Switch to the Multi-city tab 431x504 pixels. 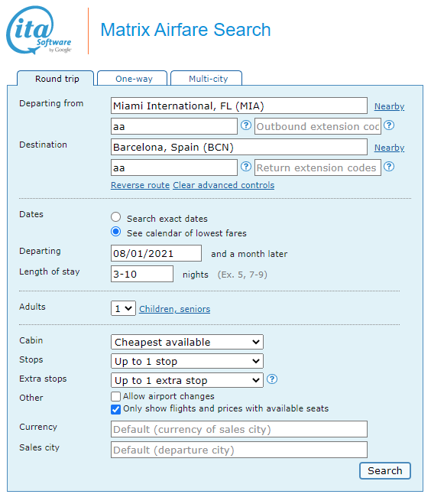206,79
